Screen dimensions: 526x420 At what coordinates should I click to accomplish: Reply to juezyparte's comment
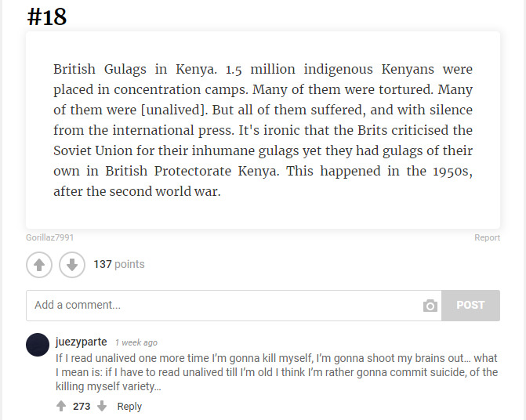(x=129, y=407)
